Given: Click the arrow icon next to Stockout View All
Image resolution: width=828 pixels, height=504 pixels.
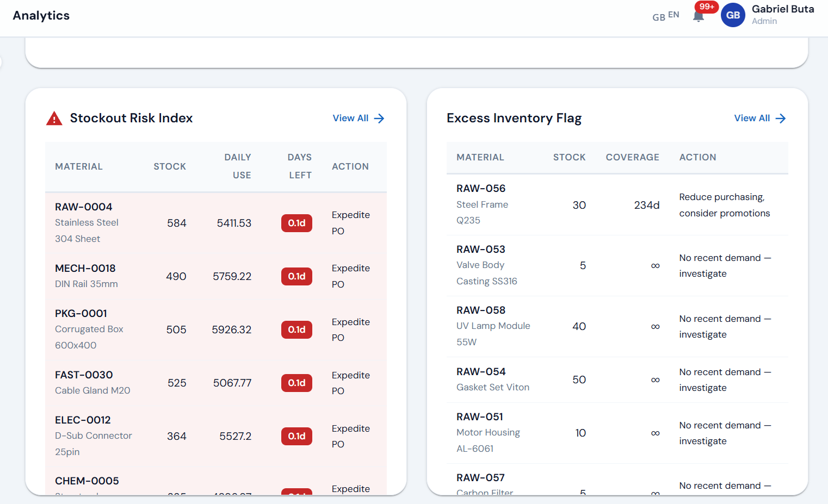Looking at the screenshot, I should point(381,118).
